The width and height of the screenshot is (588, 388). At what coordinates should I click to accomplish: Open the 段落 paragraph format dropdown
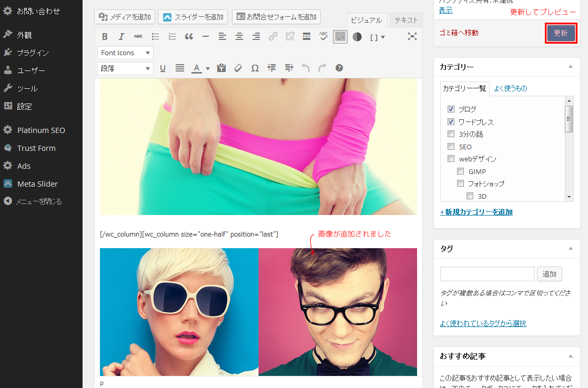pos(125,68)
